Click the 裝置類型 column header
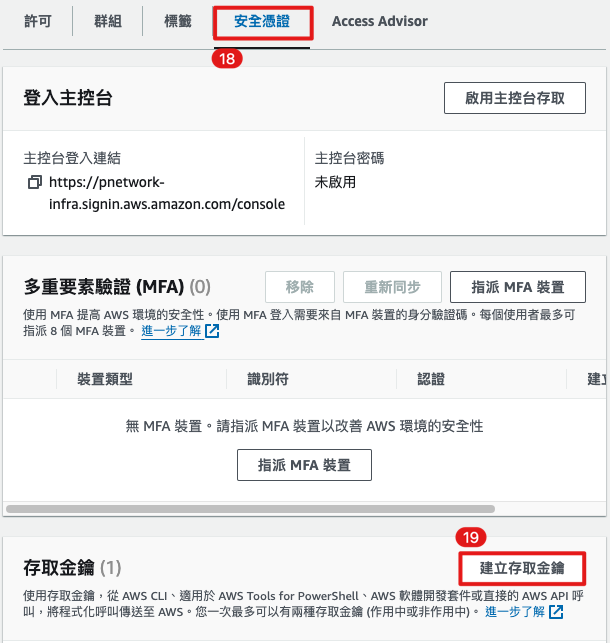Viewport: 610px width, 643px height. [105, 379]
